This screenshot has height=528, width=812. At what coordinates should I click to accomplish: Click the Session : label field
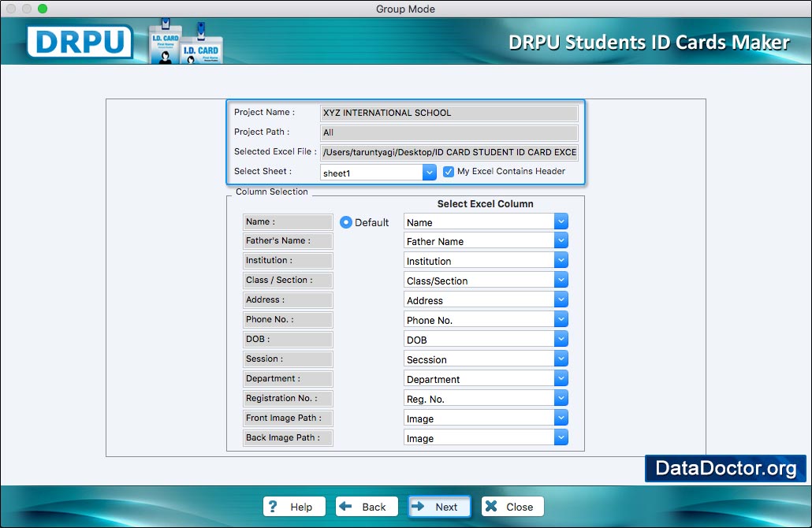[288, 359]
